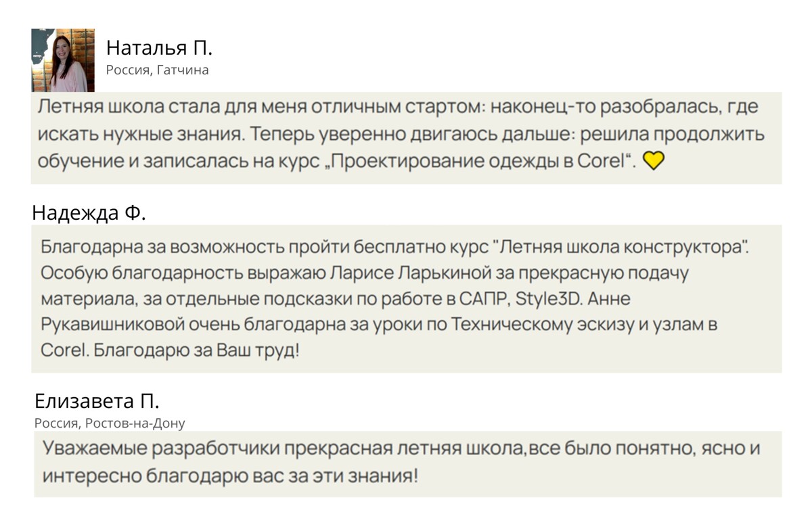The width and height of the screenshot is (812, 525).
Task: Click the reviewer name Елизавета П.
Action: (x=97, y=401)
